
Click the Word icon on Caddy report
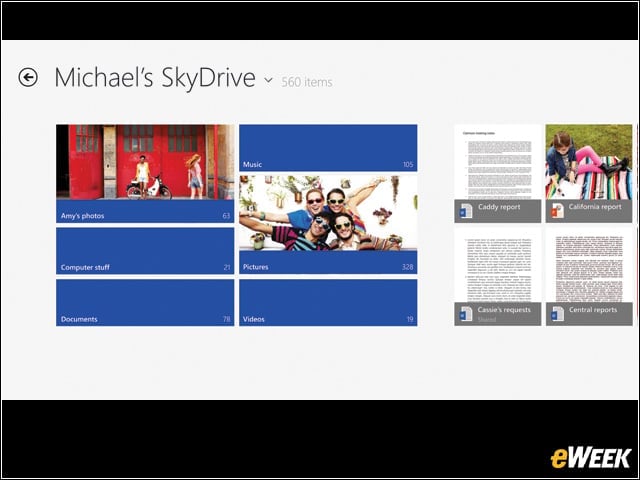(466, 211)
